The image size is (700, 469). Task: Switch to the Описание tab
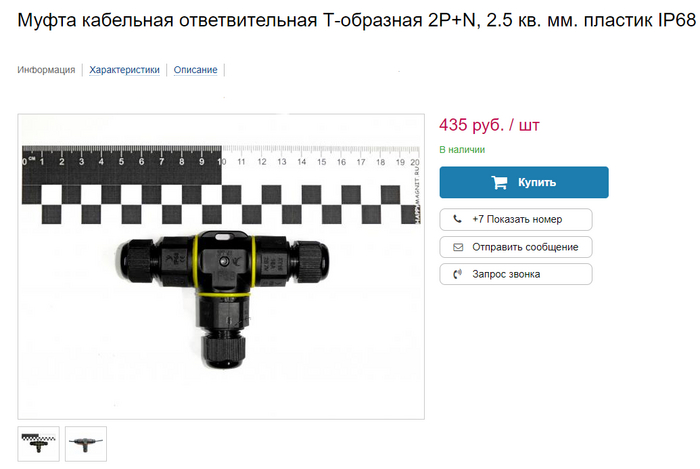(196, 70)
